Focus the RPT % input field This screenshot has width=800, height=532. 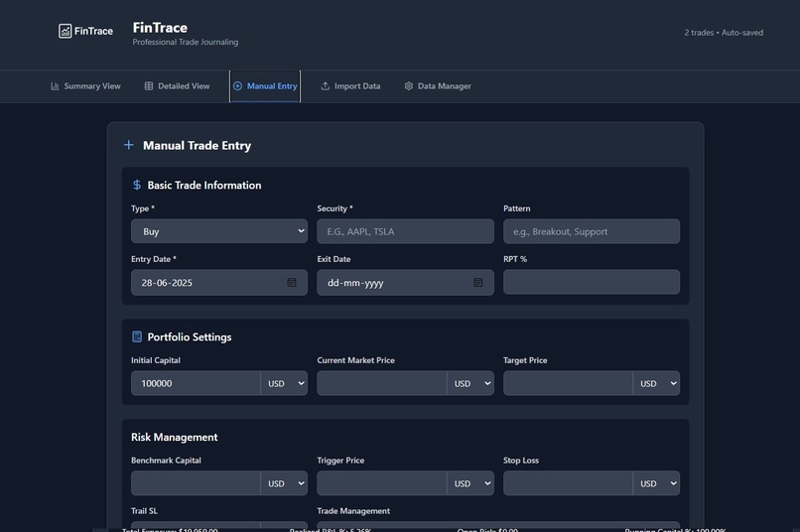(x=592, y=282)
